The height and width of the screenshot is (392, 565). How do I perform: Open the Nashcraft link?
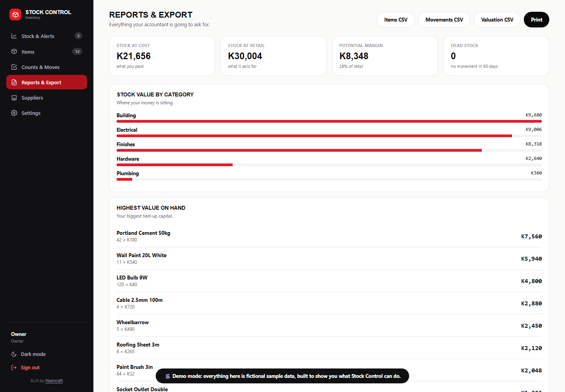pos(54,381)
